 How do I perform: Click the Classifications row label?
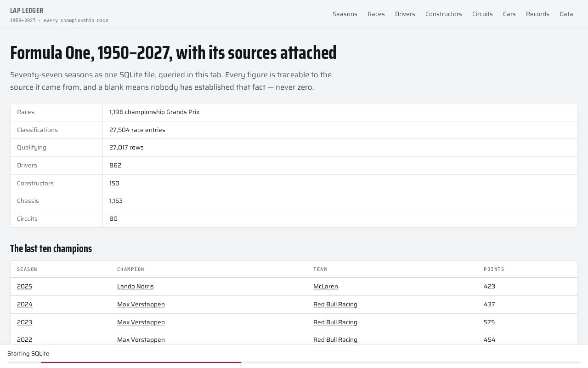(37, 130)
